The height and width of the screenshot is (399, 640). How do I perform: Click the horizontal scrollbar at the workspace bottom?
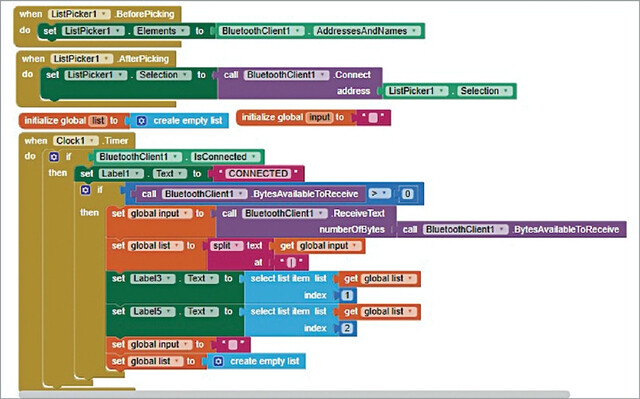click(294, 394)
